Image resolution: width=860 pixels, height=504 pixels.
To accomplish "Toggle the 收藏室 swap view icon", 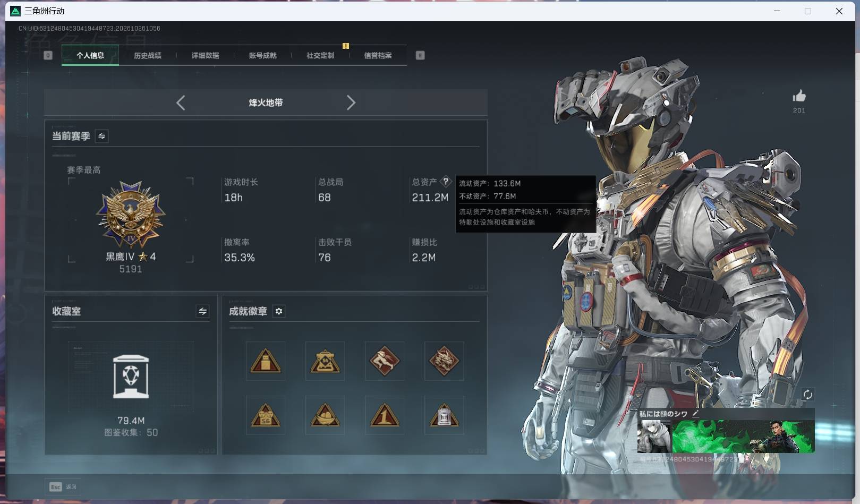I will tap(202, 311).
